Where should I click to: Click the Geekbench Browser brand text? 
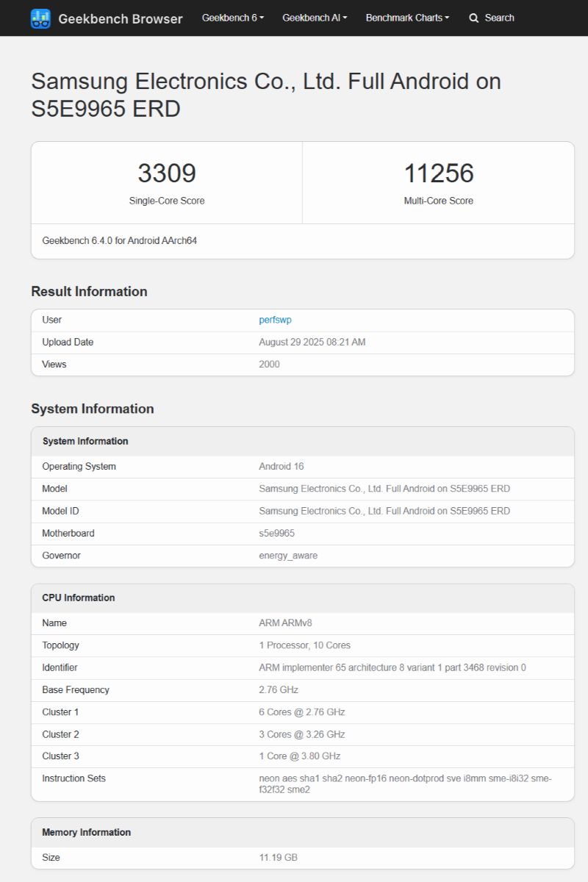[121, 18]
